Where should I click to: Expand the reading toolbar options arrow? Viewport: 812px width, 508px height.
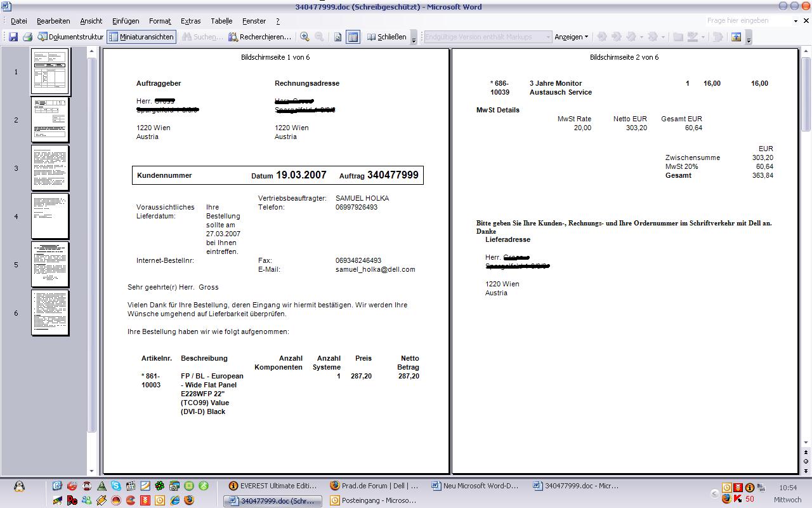414,39
